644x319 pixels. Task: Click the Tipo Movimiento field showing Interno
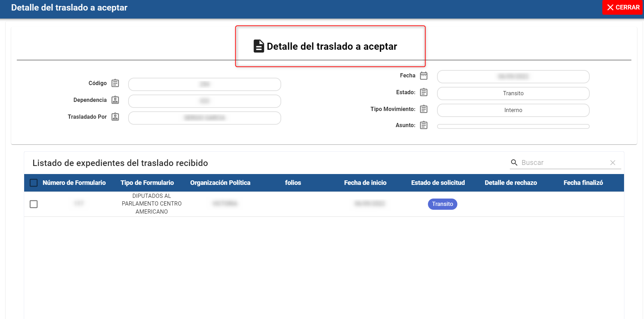click(x=513, y=110)
